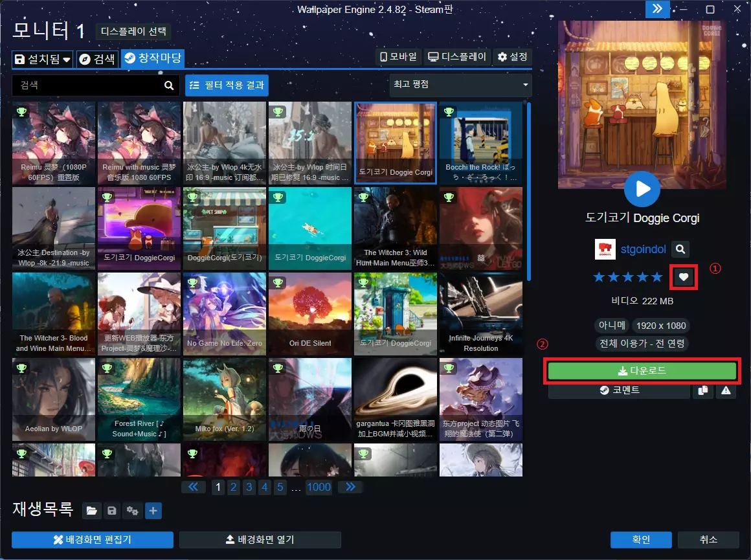Select the No Game No Life: Zero thumbnail

tap(224, 314)
